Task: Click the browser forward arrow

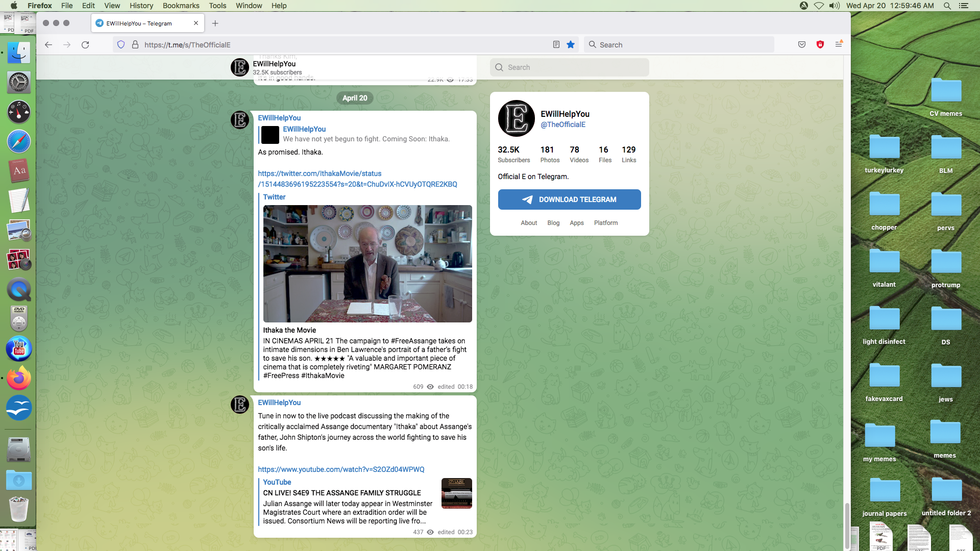Action: 67,45
